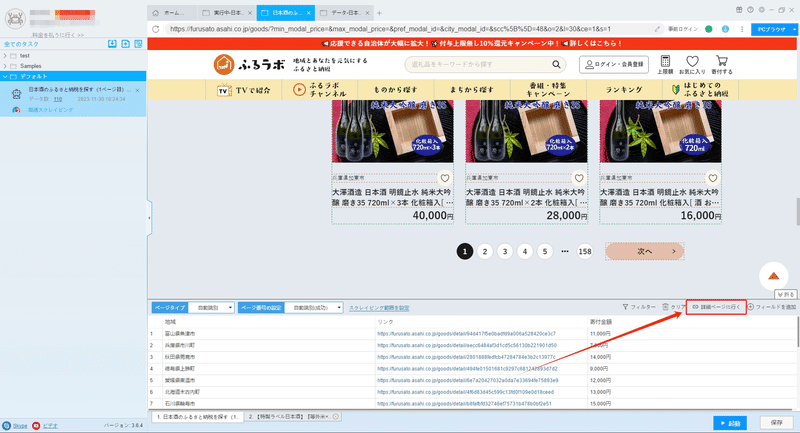
Task: Switch to the ホーム tab
Action: [172, 13]
